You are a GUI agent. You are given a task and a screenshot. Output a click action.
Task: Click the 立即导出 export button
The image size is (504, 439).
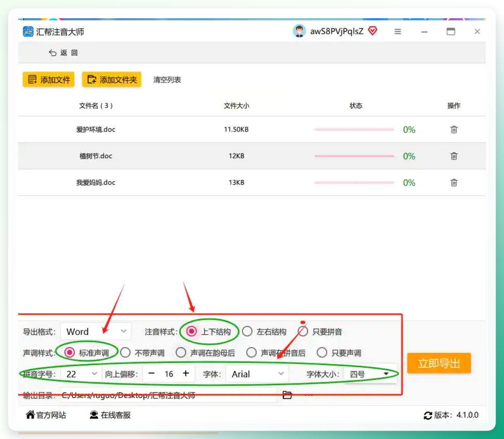tap(439, 364)
